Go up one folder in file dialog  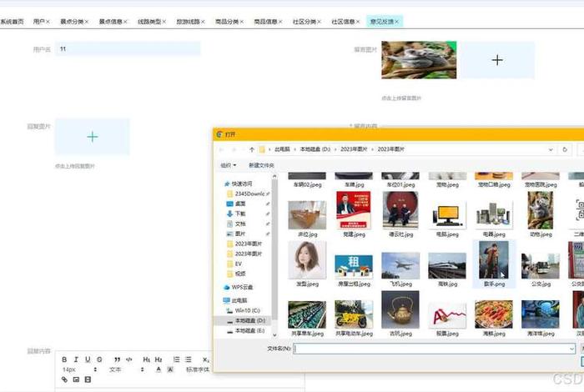[252, 149]
